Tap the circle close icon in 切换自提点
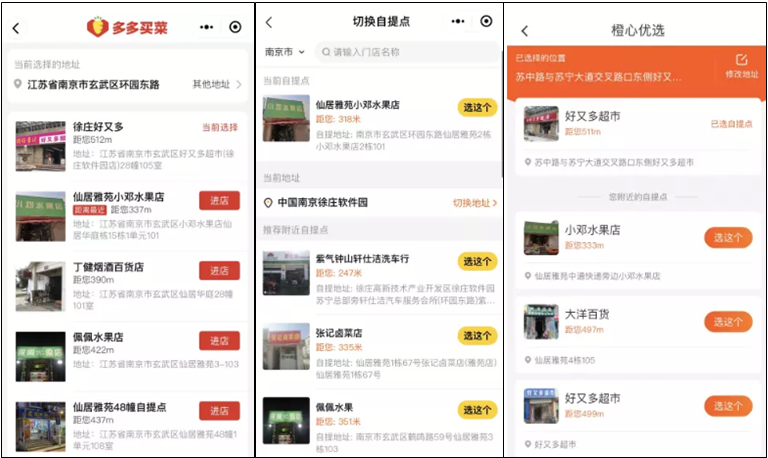 pyautogui.click(x=486, y=21)
